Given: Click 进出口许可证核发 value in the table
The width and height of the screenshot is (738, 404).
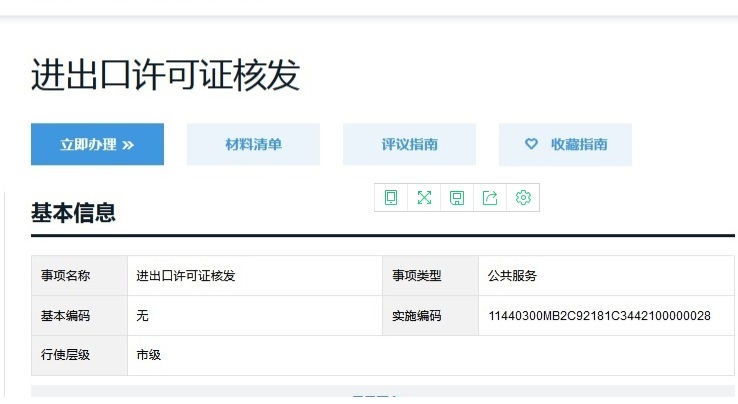Looking at the screenshot, I should (186, 276).
